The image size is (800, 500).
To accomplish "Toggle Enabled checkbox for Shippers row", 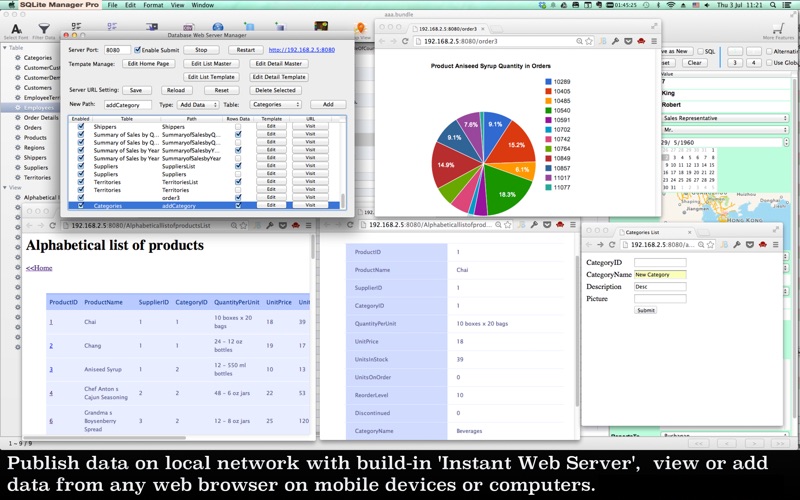I will (81, 127).
